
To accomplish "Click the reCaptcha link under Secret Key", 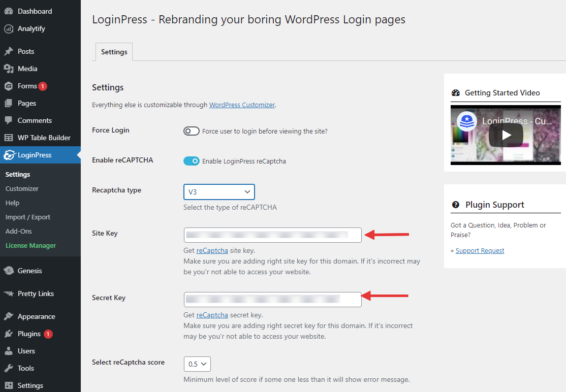I will pos(212,315).
